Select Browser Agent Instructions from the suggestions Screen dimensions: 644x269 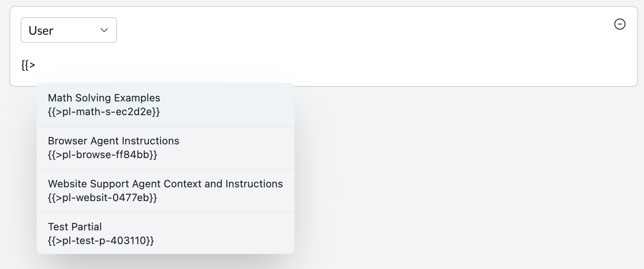point(166,148)
